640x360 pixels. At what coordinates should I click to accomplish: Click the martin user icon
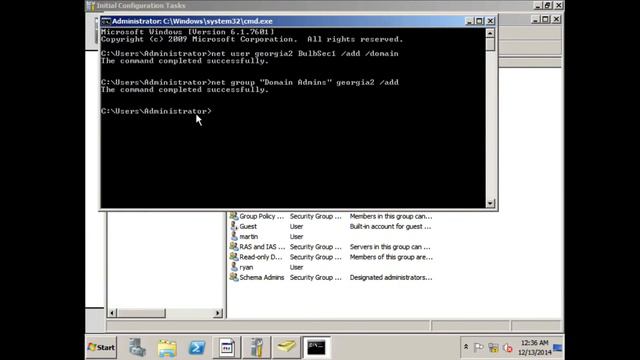point(234,236)
